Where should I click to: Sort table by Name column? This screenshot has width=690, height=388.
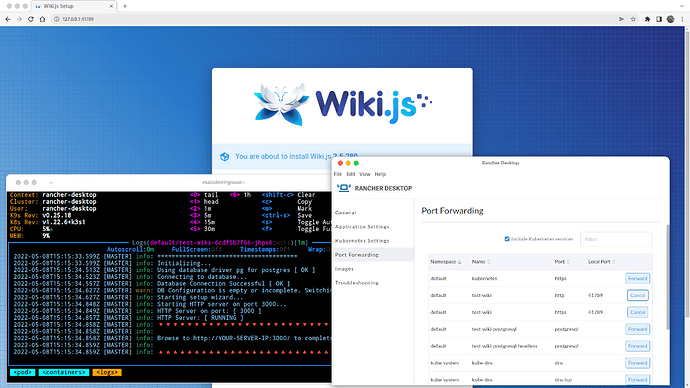pos(481,262)
